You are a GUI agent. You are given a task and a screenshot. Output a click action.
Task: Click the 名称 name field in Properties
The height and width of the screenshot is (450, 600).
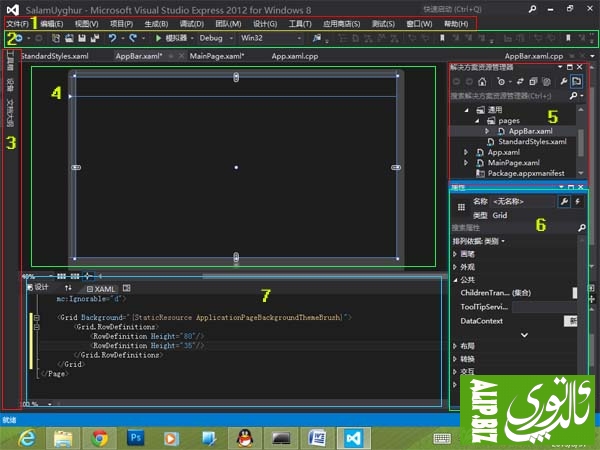(523, 202)
